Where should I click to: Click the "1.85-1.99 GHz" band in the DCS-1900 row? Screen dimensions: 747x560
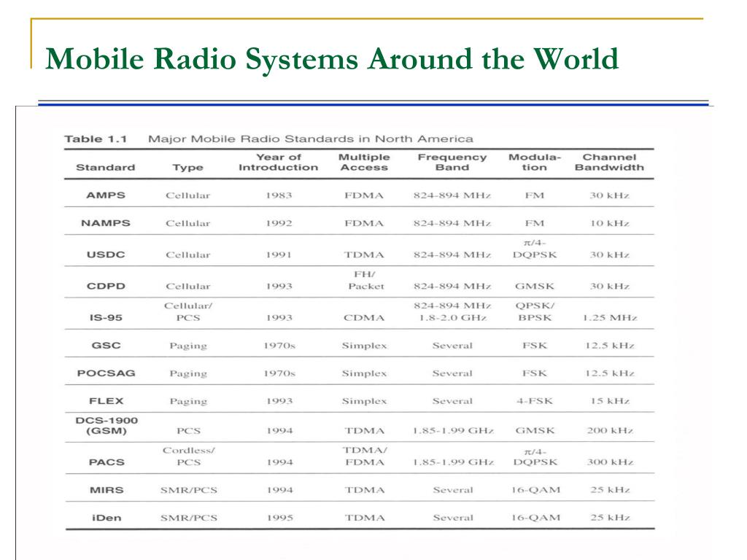(x=453, y=430)
